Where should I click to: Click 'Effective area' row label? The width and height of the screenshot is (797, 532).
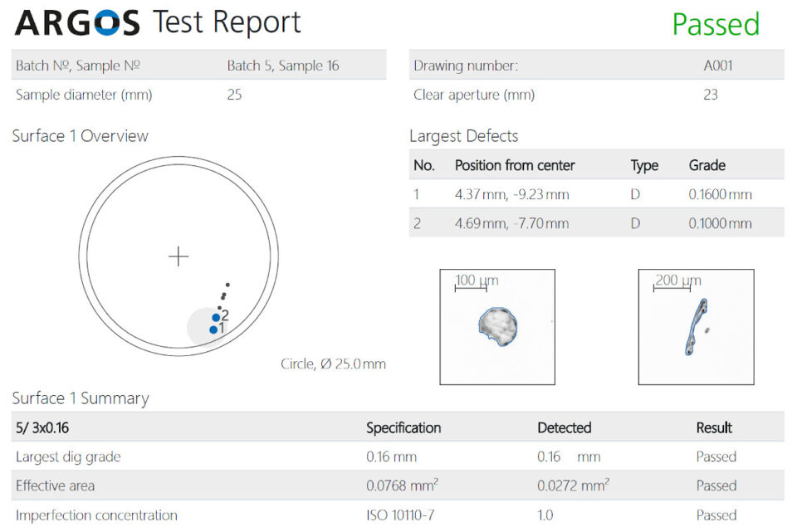[55, 486]
